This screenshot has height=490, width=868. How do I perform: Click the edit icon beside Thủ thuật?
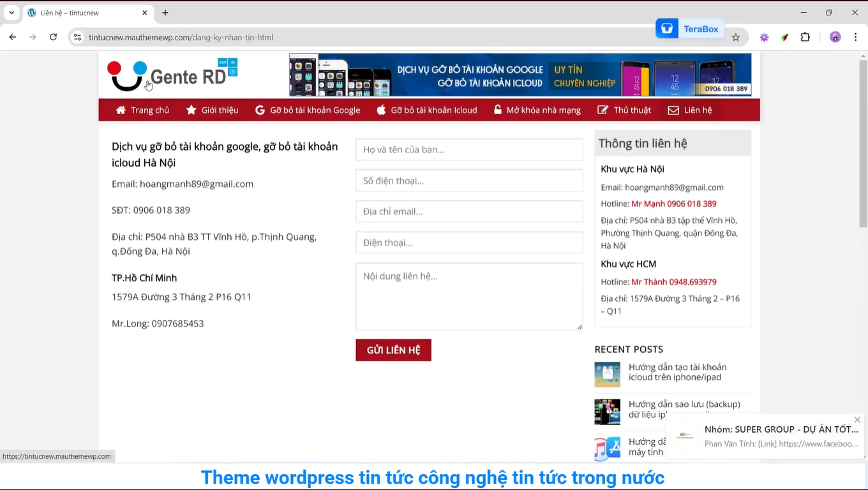click(x=602, y=110)
